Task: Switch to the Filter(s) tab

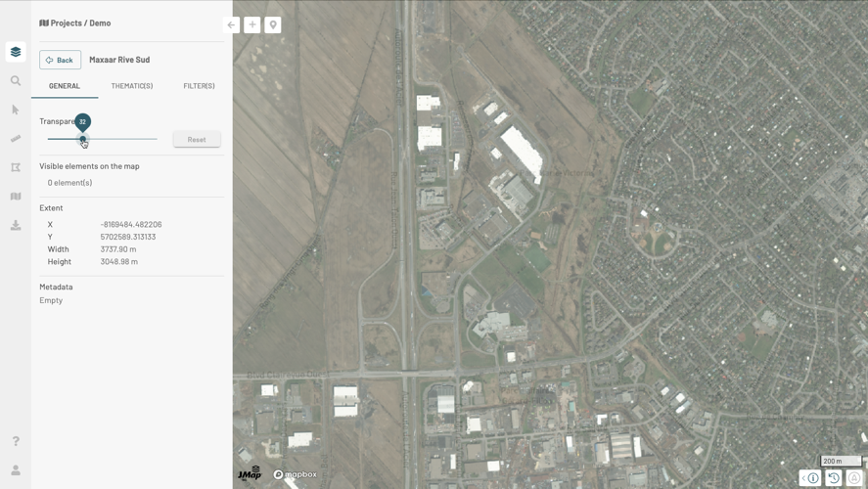Action: click(199, 86)
